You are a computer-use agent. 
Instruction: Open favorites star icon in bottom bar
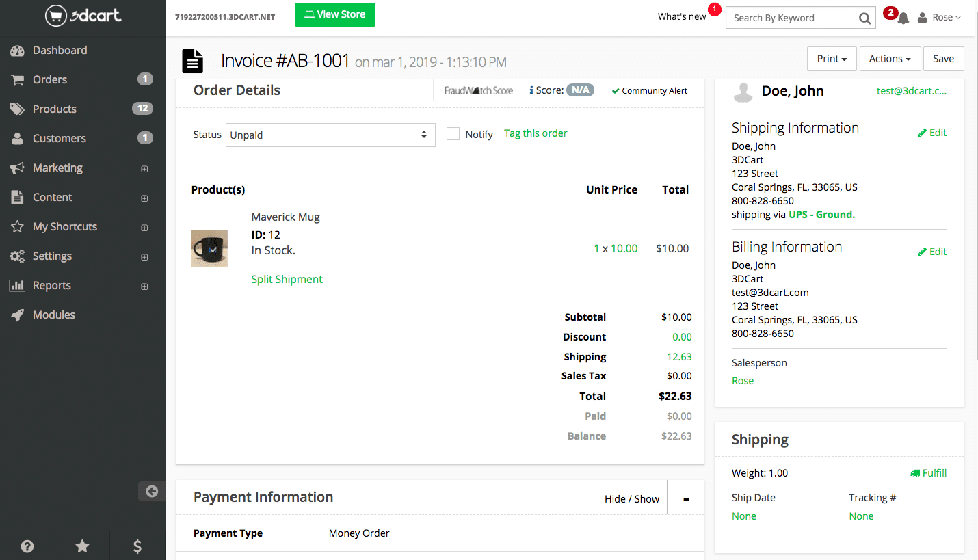pyautogui.click(x=82, y=546)
